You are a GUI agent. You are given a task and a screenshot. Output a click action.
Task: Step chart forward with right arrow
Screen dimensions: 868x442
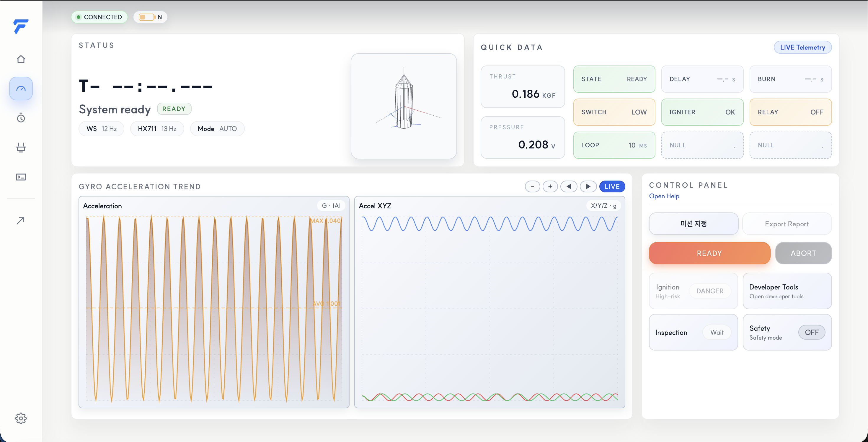tap(588, 186)
